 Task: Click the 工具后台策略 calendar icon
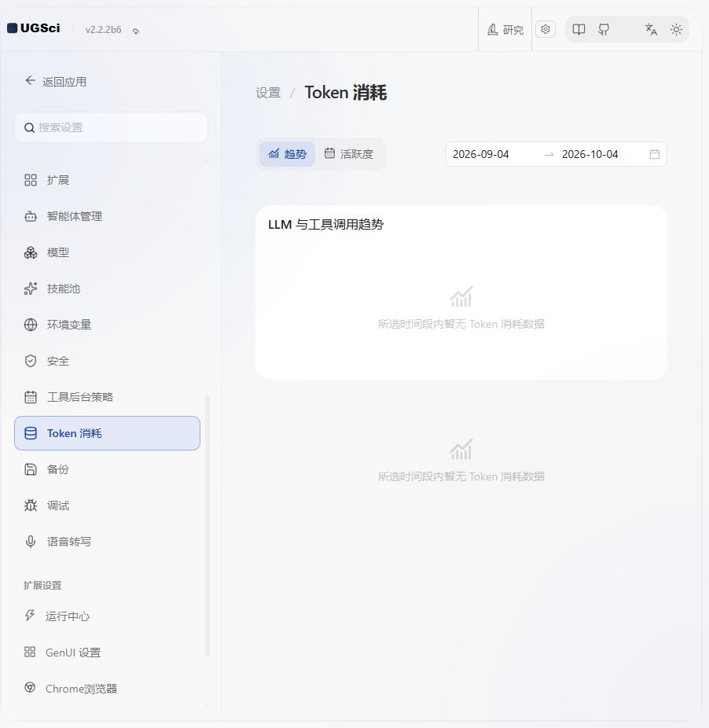click(31, 397)
